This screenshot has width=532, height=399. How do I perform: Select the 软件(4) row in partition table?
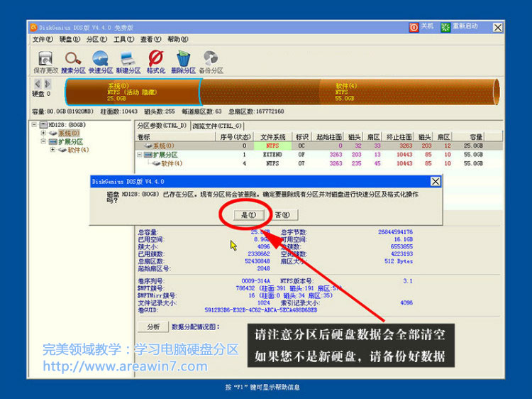[318, 163]
